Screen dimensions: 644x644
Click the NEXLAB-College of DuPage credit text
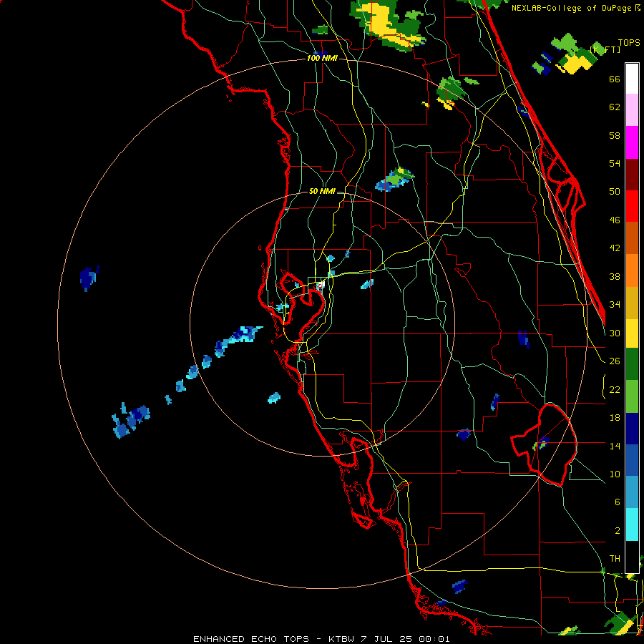click(x=573, y=8)
